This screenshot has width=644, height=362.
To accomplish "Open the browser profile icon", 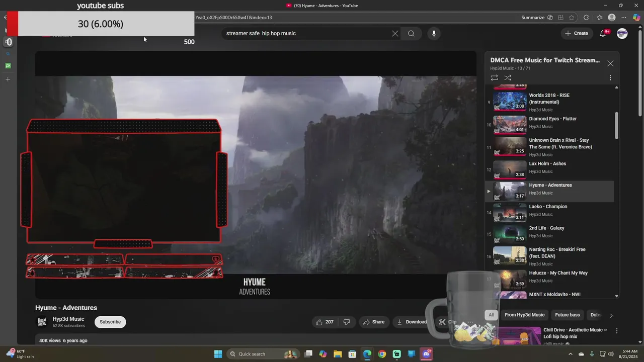I will 612,18.
